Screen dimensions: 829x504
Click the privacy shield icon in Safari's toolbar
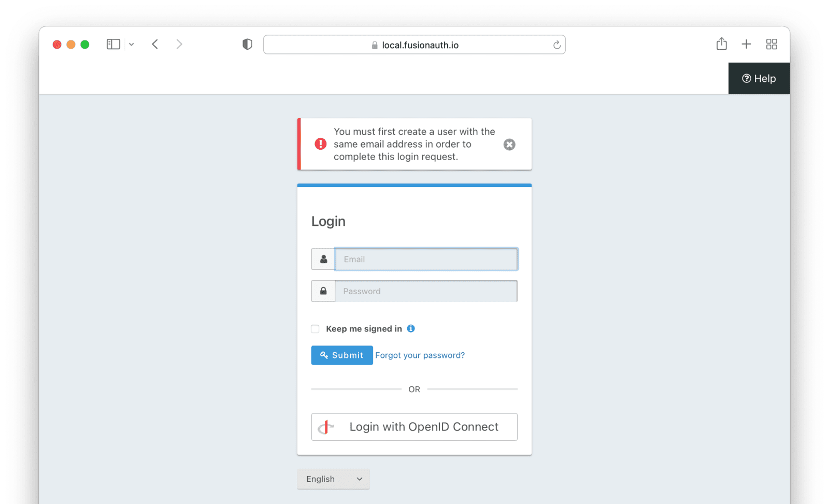pyautogui.click(x=247, y=44)
